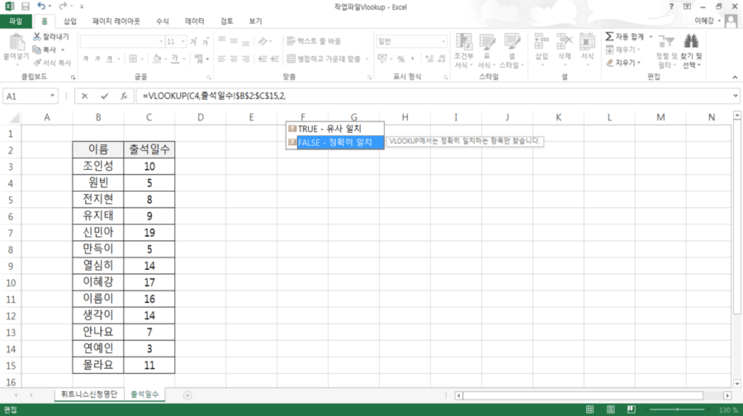
Task: Add new sheet with plus icon
Action: click(188, 395)
